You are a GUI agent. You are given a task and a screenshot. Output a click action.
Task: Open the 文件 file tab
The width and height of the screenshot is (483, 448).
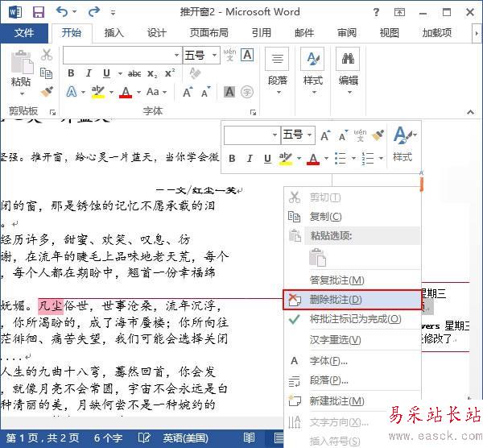click(23, 33)
